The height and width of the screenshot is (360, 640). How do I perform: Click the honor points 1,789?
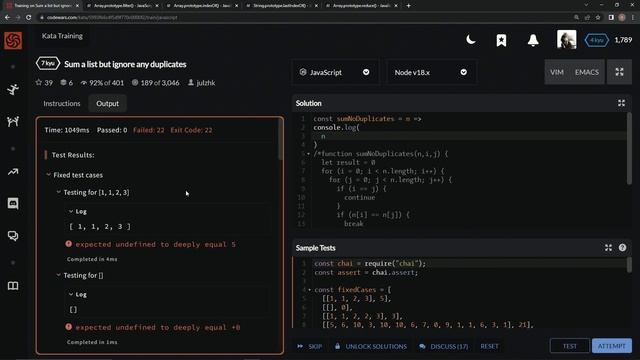coord(623,40)
